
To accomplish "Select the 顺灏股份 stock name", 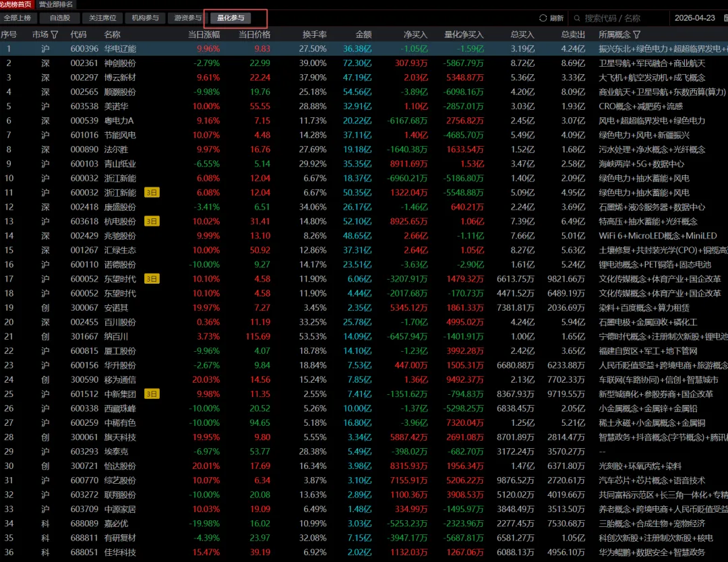I will tap(120, 92).
